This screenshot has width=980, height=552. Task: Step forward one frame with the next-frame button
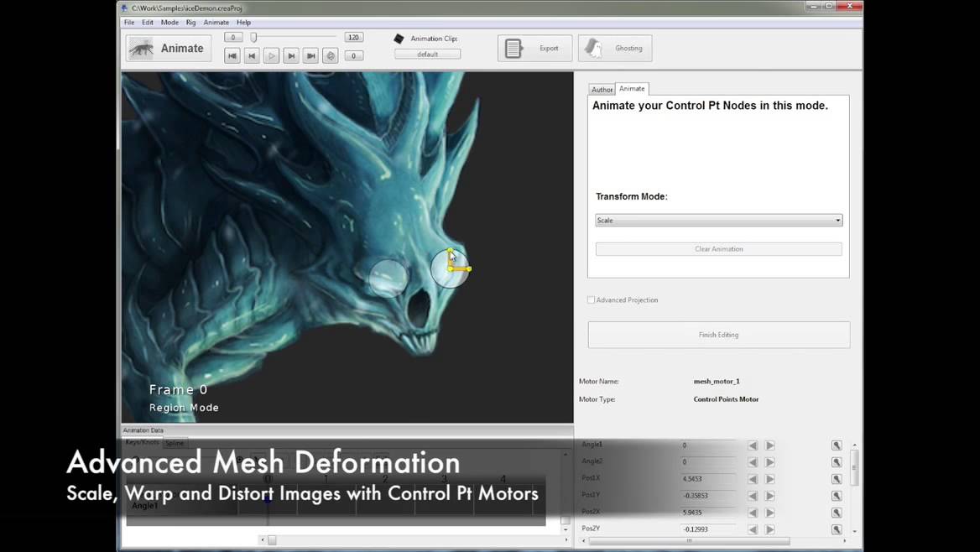pos(291,55)
